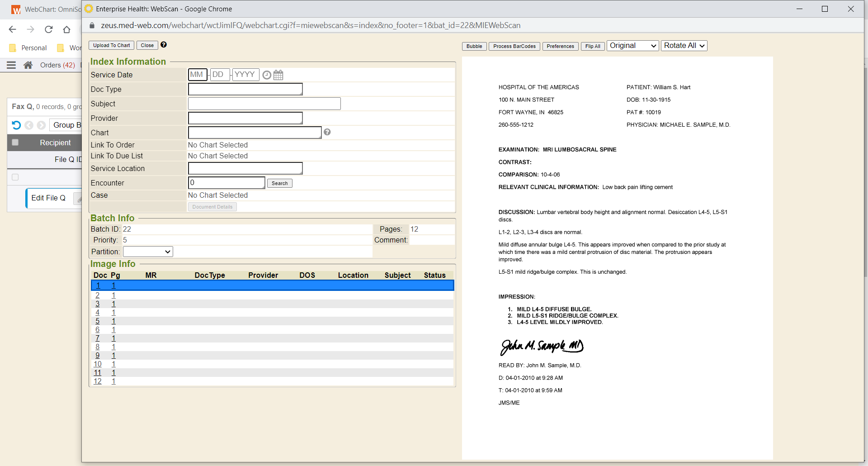The width and height of the screenshot is (868, 466).
Task: Click the Bubble button
Action: (x=474, y=46)
